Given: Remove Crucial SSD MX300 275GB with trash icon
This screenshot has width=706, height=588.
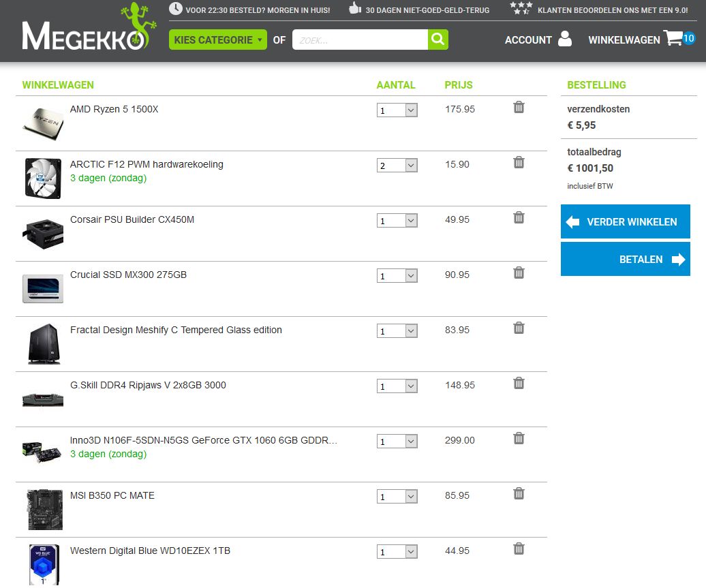Looking at the screenshot, I should coord(519,273).
